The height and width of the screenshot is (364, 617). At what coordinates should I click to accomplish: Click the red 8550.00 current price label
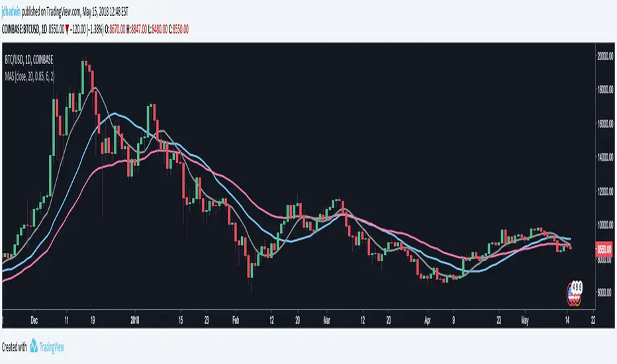pyautogui.click(x=604, y=250)
